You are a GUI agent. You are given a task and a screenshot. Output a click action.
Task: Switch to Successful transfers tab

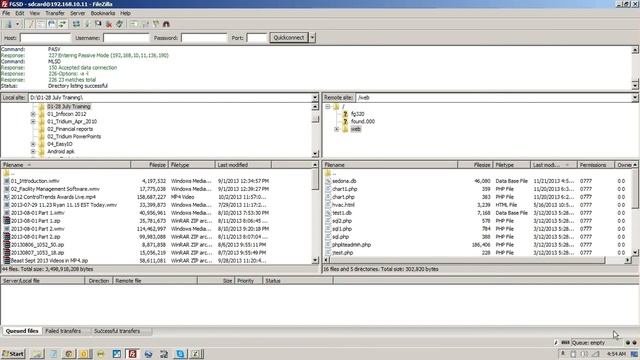[117, 331]
